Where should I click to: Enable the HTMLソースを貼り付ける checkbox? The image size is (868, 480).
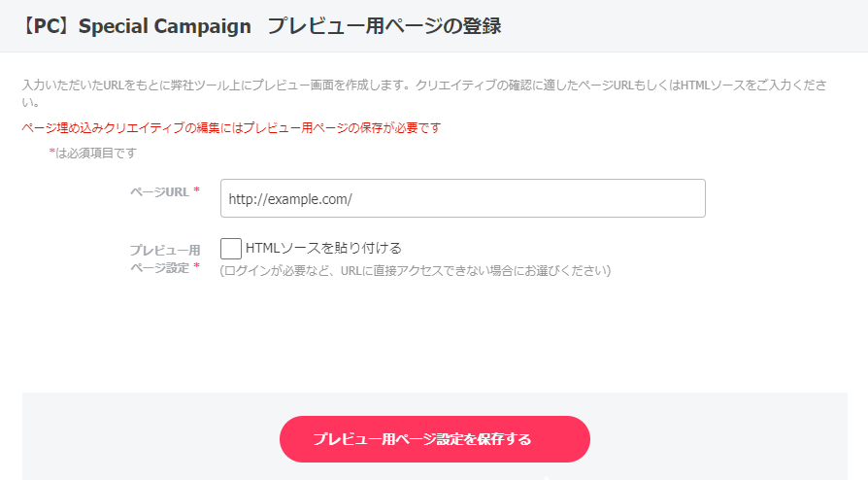tap(231, 249)
